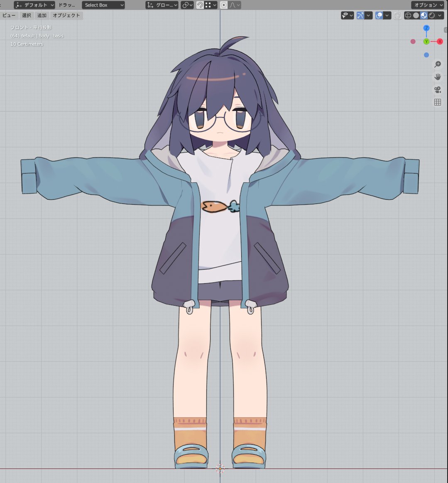Open proportional editing falloff dropdown
The height and width of the screenshot is (483, 448).
click(x=234, y=5)
